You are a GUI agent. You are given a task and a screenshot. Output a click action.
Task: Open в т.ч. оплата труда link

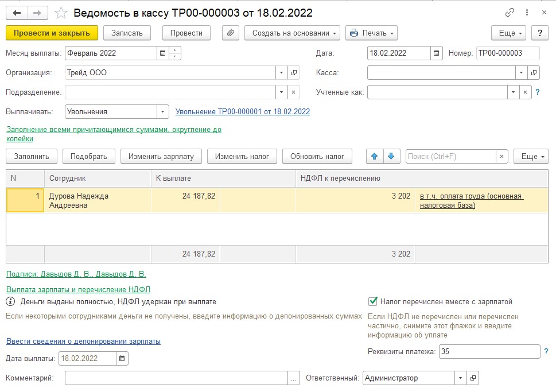pos(471,200)
